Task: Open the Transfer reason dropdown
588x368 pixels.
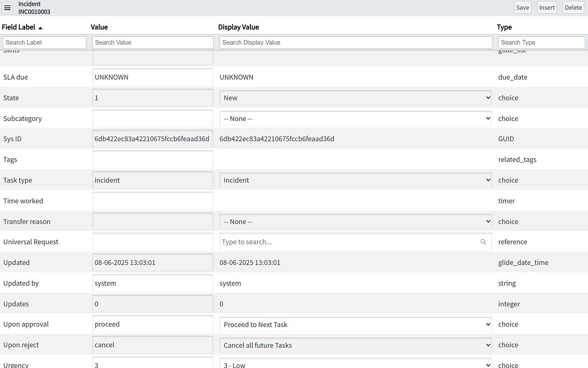Action: point(355,222)
